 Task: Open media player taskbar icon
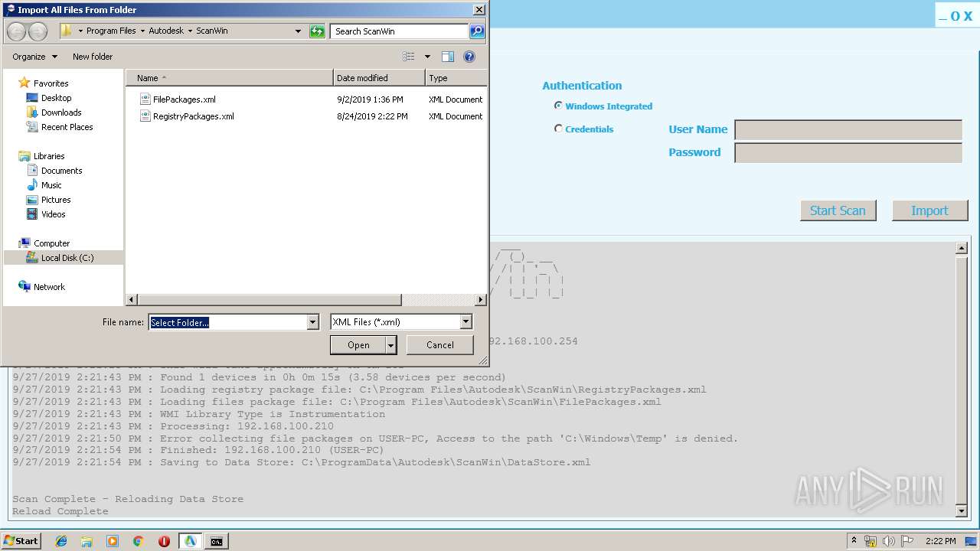113,541
